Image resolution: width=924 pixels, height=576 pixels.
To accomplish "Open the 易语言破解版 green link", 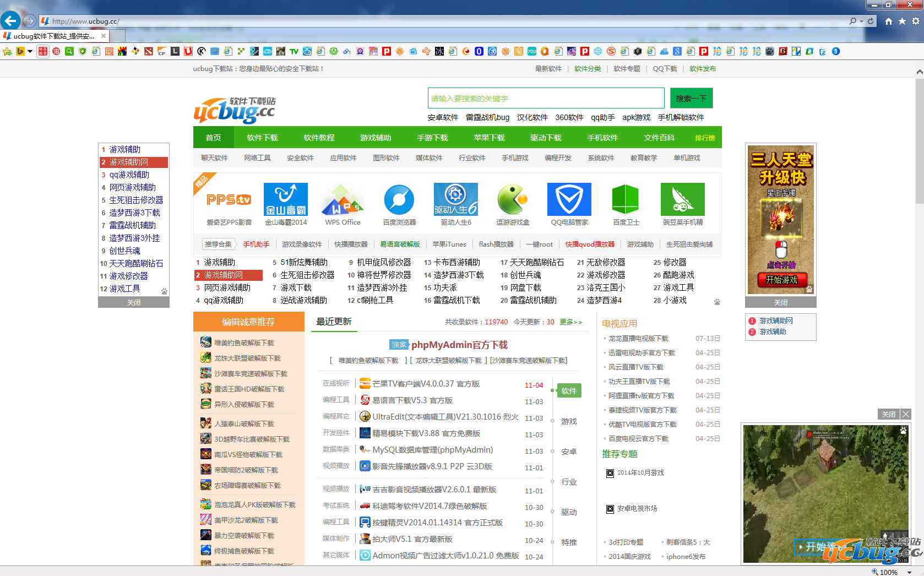I will pos(400,244).
